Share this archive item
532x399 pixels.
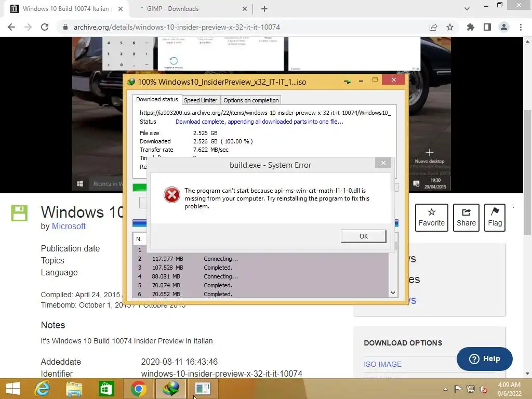coord(466,218)
